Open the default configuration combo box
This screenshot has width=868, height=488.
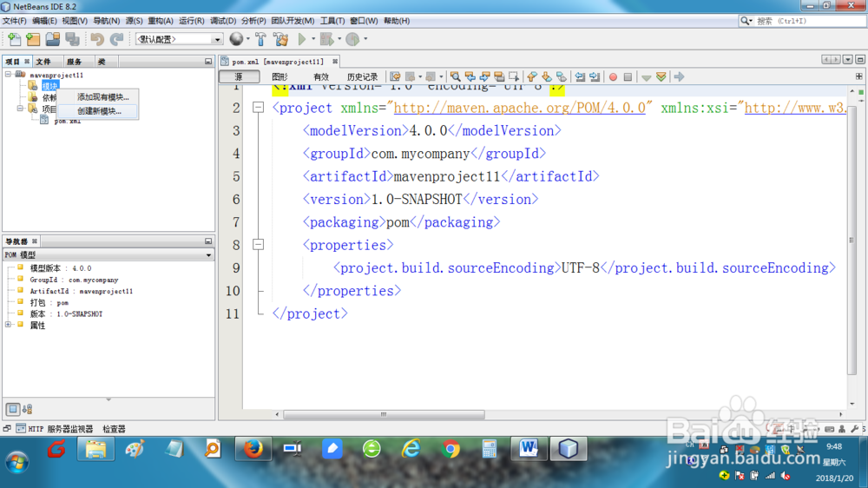pos(179,39)
